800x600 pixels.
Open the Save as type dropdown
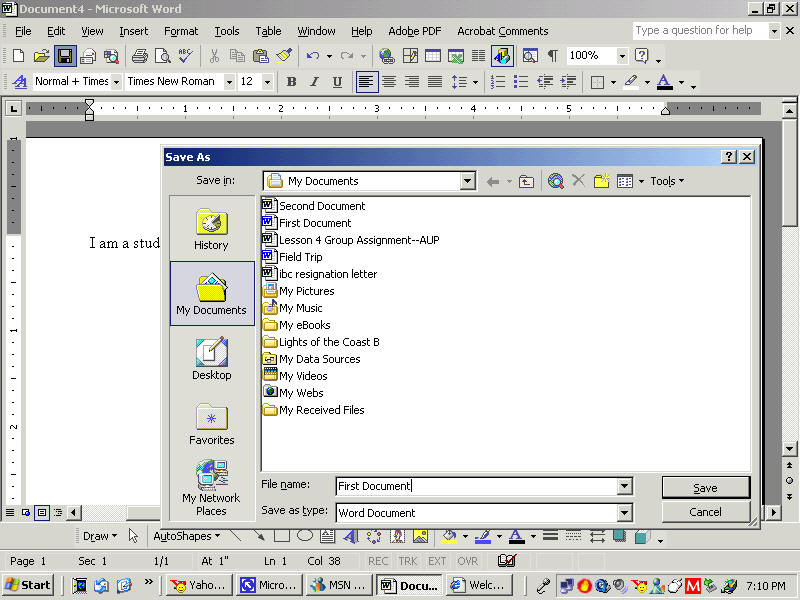tap(624, 512)
